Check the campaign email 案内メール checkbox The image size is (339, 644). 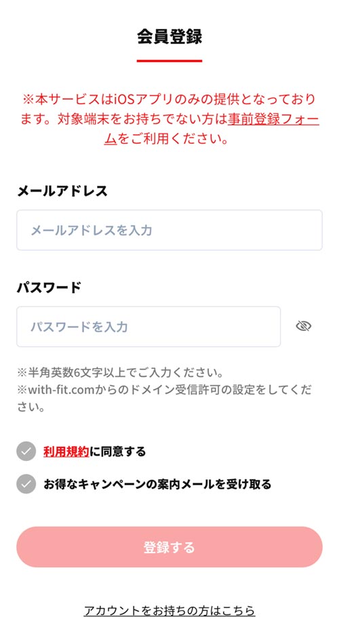click(26, 484)
